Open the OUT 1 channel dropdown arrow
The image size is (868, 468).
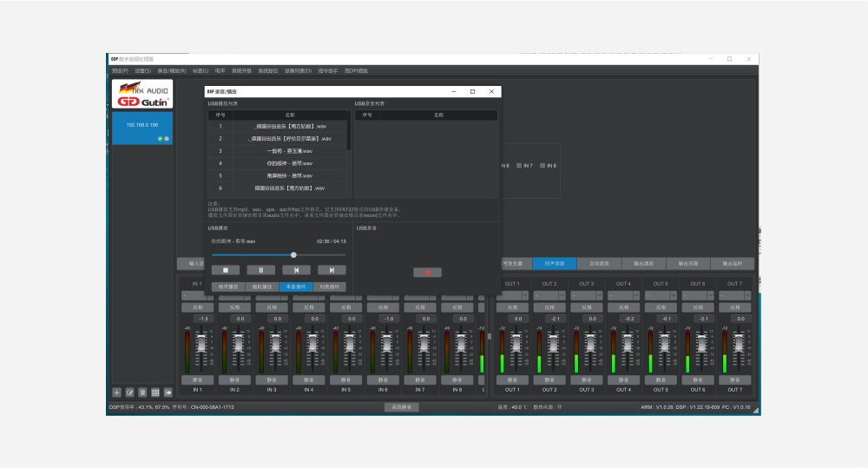tap(525, 296)
